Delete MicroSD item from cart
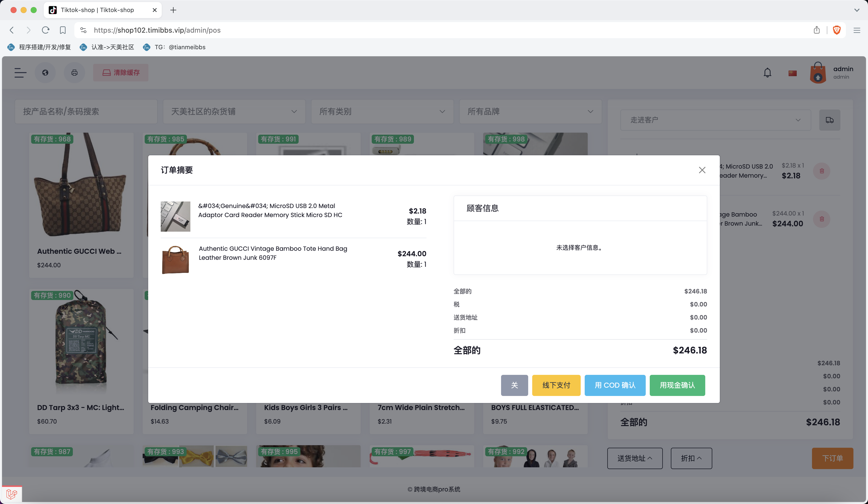868x504 pixels. click(x=822, y=171)
